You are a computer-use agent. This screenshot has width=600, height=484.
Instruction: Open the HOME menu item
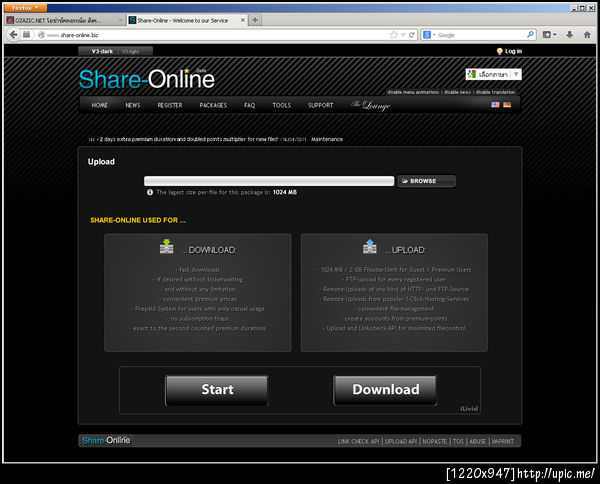point(99,105)
